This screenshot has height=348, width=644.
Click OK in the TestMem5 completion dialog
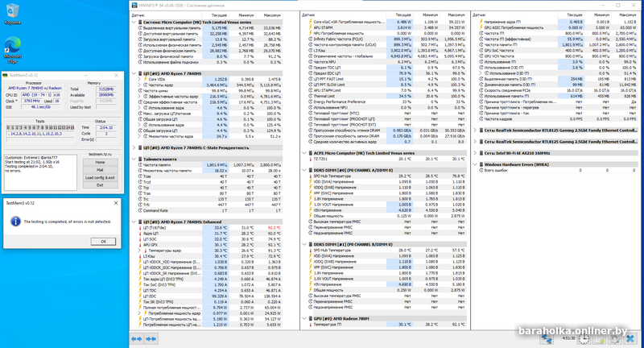point(103,242)
